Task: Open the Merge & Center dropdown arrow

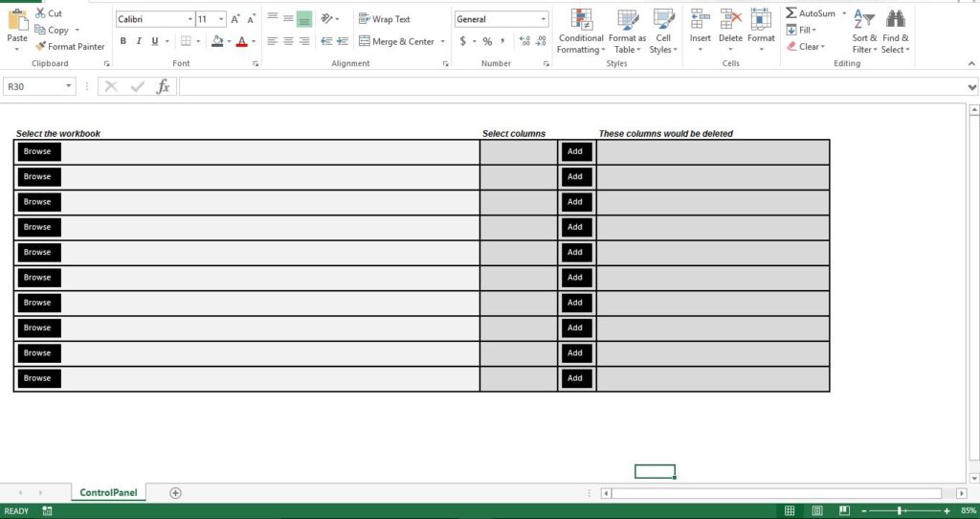Action: tap(442, 42)
